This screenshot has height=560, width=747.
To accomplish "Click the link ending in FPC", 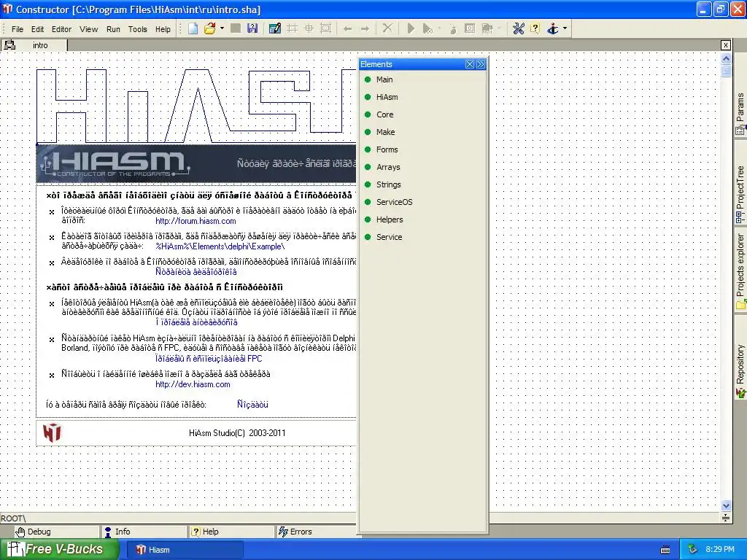I will [x=209, y=359].
